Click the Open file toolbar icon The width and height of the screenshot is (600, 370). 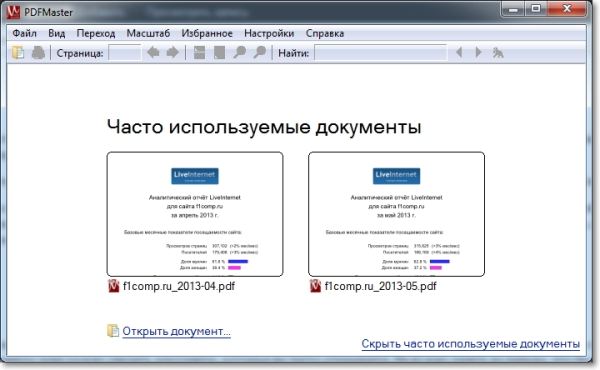(18, 52)
